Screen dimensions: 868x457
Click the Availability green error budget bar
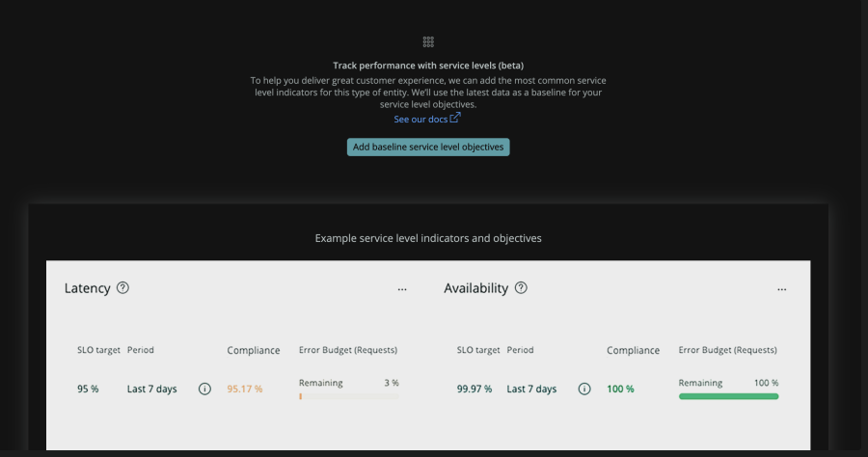728,396
